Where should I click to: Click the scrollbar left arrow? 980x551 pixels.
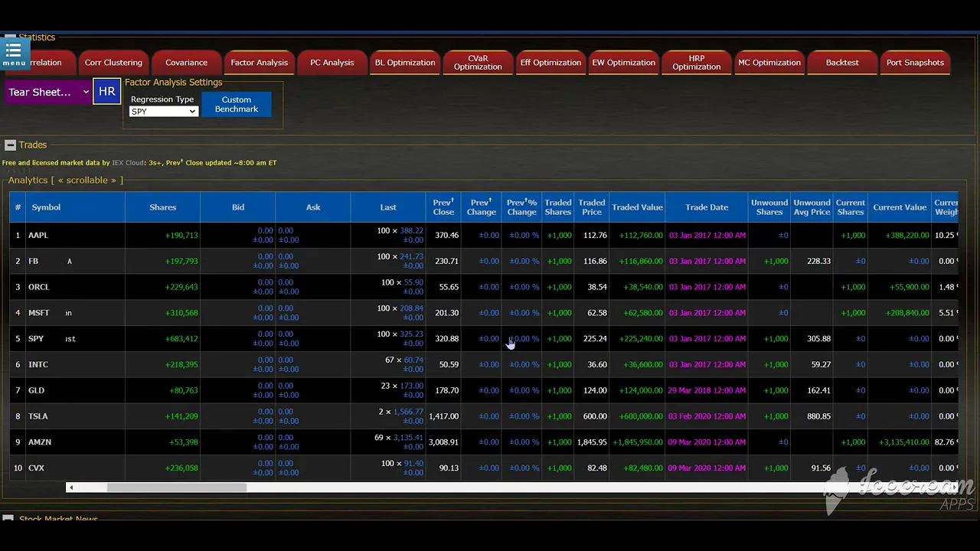[x=71, y=487]
